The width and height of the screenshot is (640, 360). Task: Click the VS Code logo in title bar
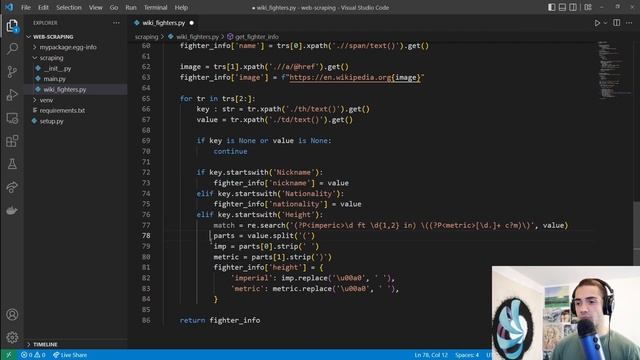click(9, 7)
